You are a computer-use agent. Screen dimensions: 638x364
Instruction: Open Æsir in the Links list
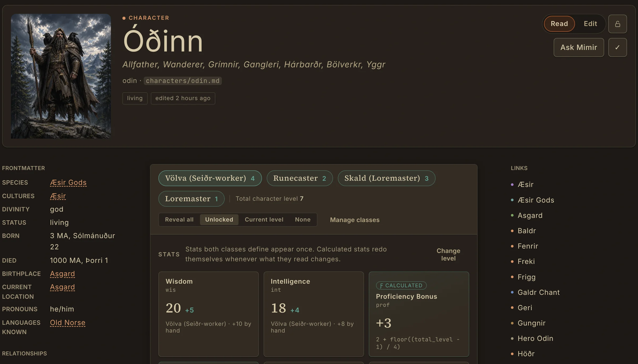point(525,185)
